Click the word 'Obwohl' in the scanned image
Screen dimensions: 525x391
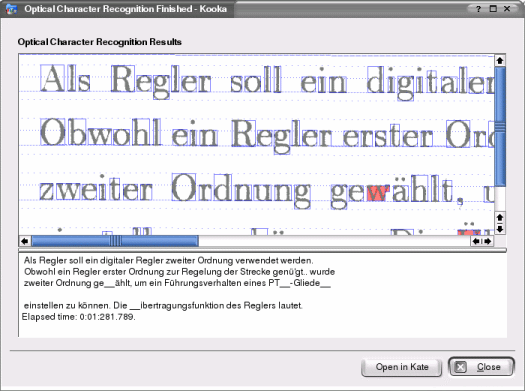coord(100,132)
